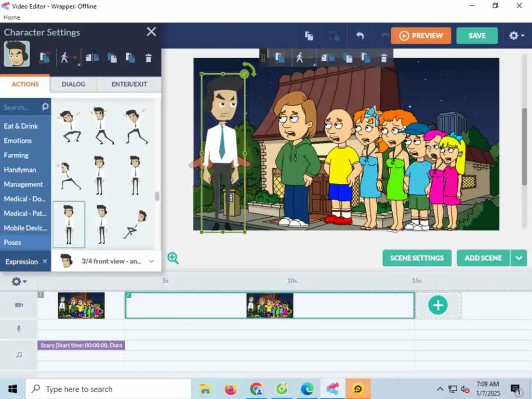
Task: Click the paste icon in Character Settings panel
Action: 130,58
